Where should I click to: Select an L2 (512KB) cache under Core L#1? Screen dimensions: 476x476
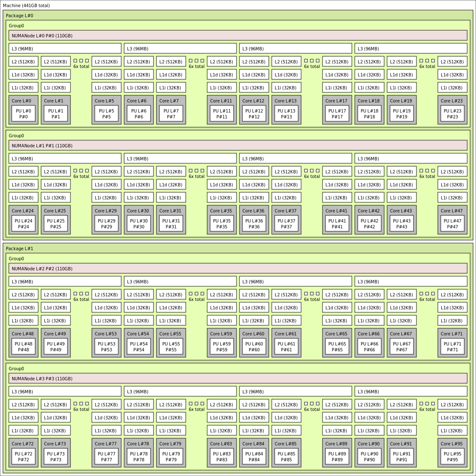coord(56,61)
